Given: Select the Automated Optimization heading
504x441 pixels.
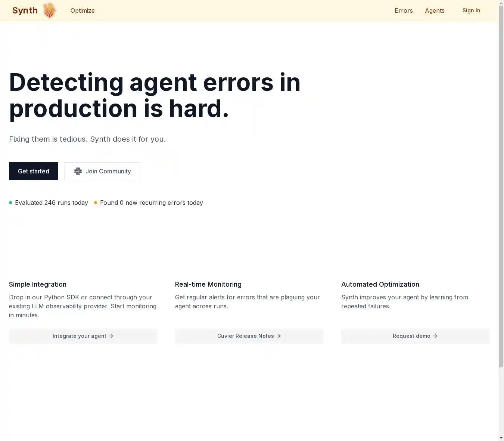Looking at the screenshot, I should 380,284.
